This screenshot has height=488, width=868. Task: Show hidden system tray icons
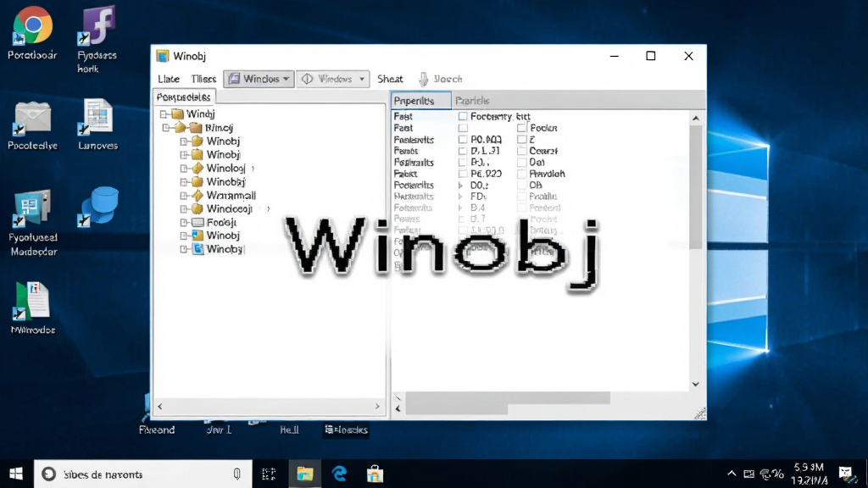point(732,474)
